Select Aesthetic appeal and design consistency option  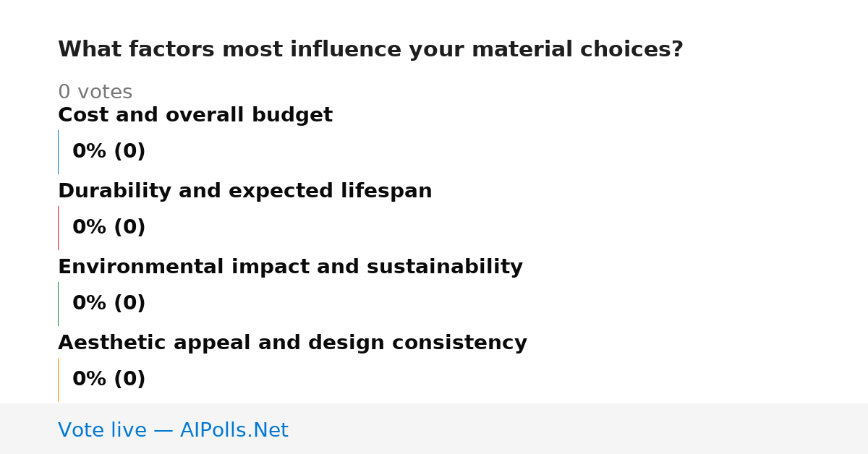click(x=292, y=343)
